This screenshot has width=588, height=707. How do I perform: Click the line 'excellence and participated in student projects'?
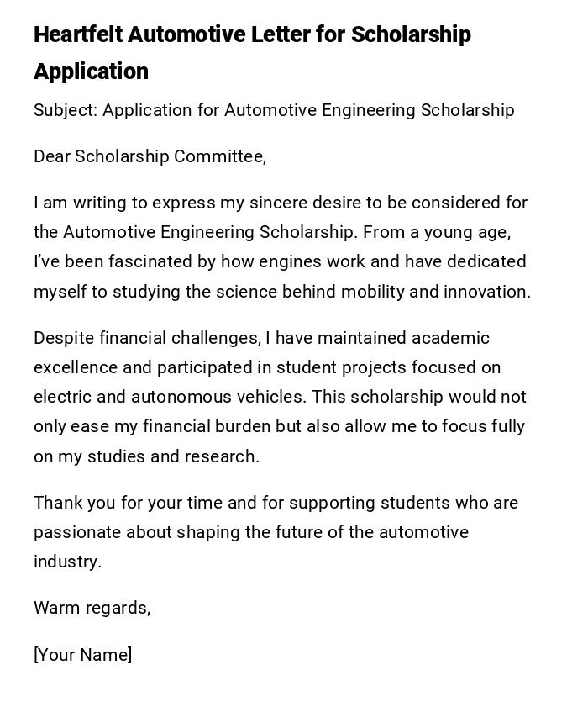267,367
